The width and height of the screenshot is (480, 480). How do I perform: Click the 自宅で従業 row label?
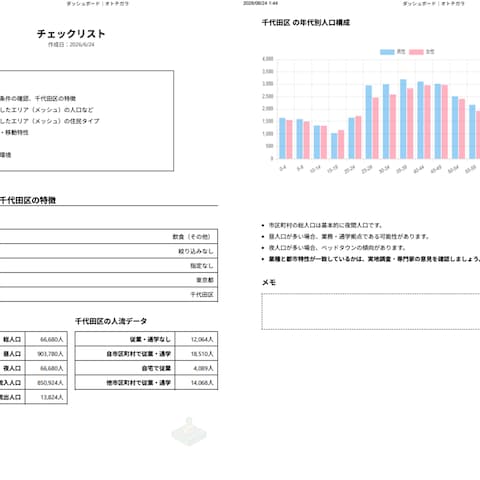(x=156, y=368)
